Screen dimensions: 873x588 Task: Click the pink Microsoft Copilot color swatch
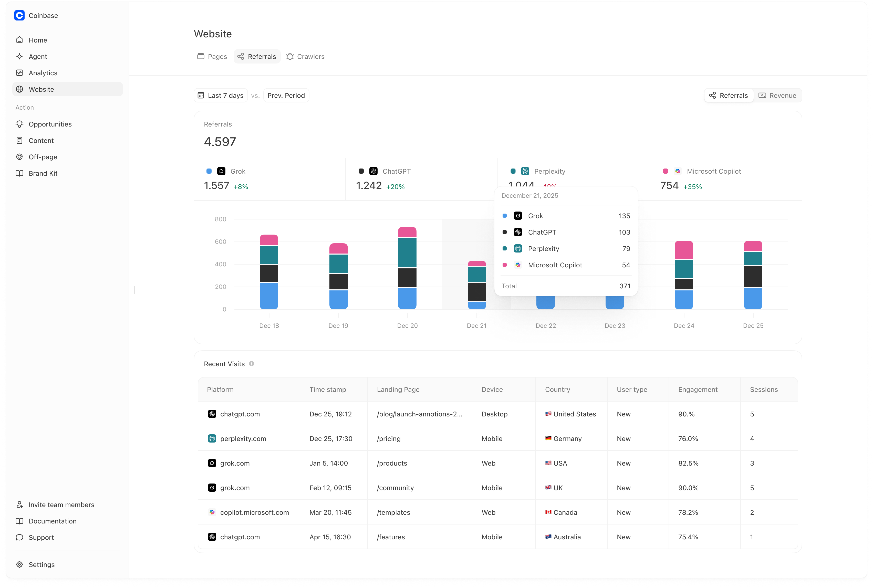pos(665,171)
